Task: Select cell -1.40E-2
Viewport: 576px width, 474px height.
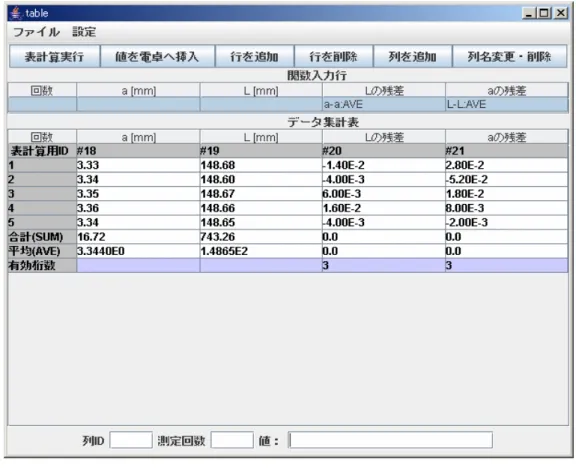Action: coord(384,165)
